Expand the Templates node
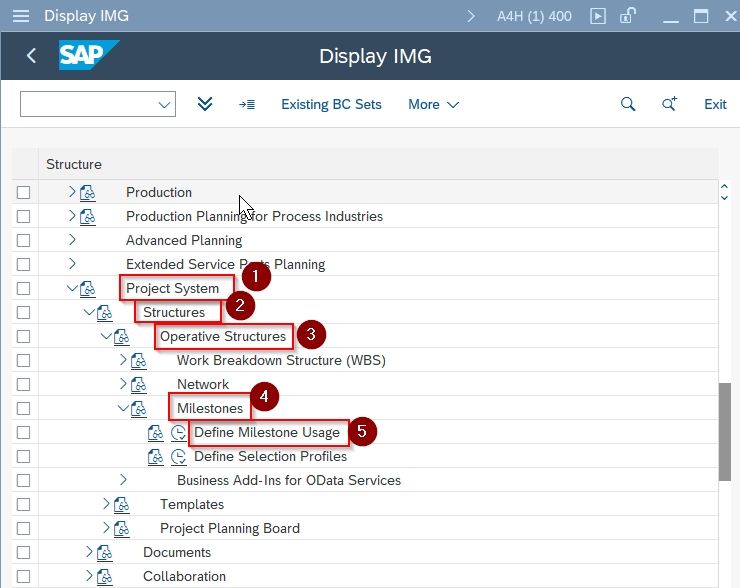Screen dimensions: 740x588 (x=106, y=504)
